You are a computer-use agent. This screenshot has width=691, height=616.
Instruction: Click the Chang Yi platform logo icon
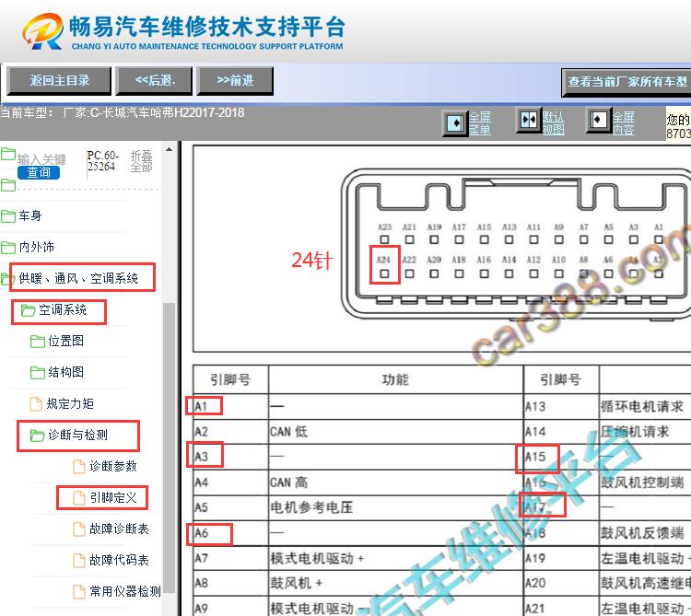point(42,30)
